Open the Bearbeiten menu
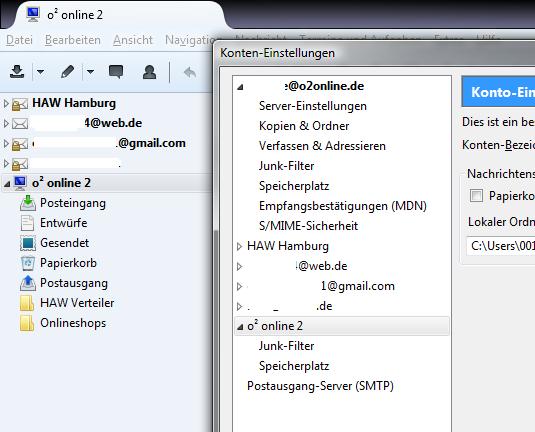The width and height of the screenshot is (535, 432). 73,40
